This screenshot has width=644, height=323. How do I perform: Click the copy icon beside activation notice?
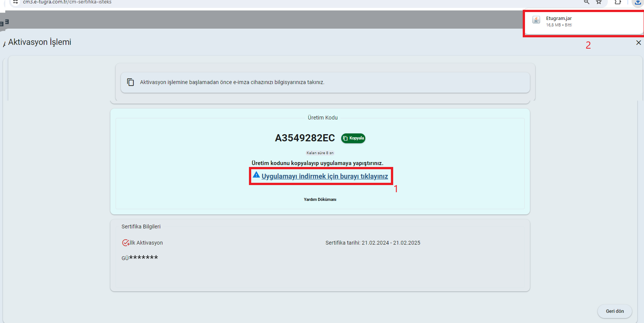[130, 82]
